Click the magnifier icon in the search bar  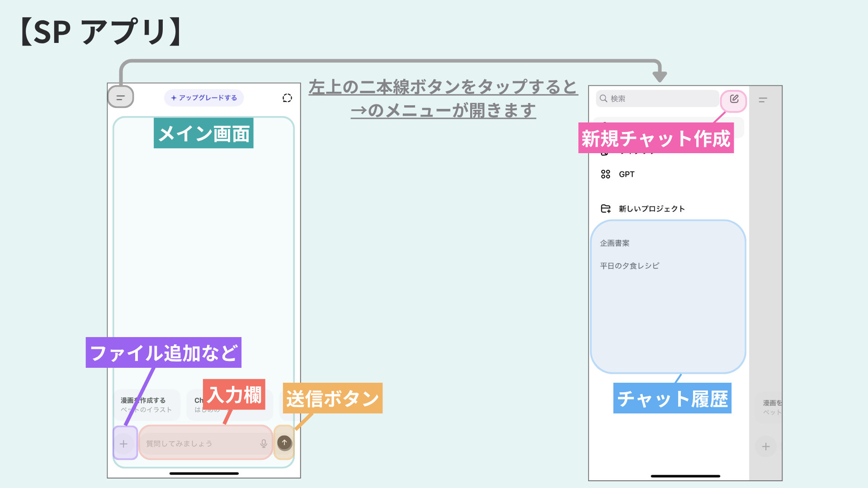click(603, 99)
